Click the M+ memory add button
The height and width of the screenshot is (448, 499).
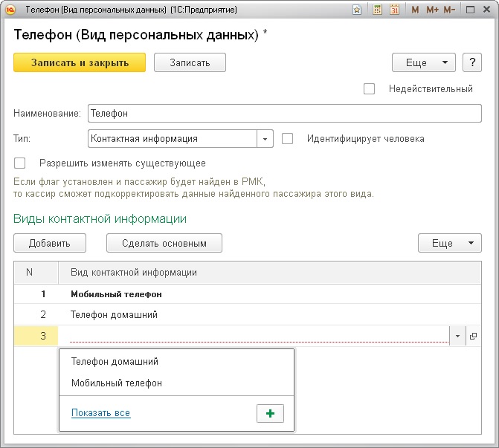432,10
